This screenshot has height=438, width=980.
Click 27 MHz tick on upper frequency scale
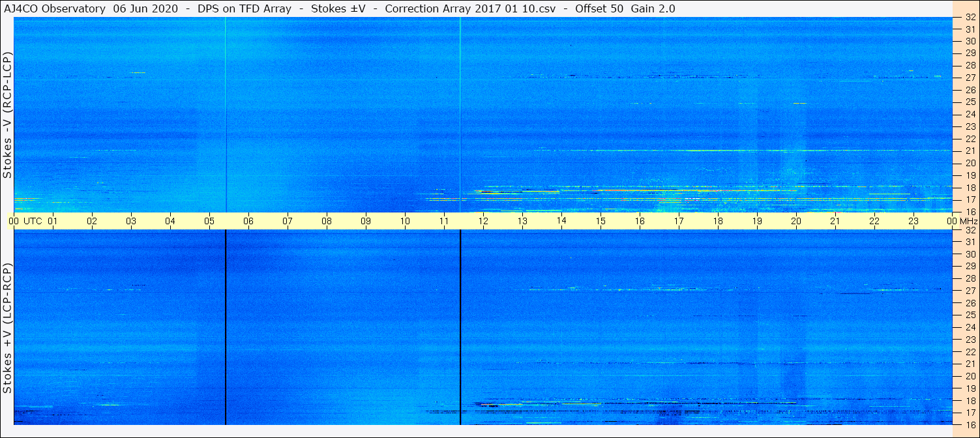tap(970, 78)
